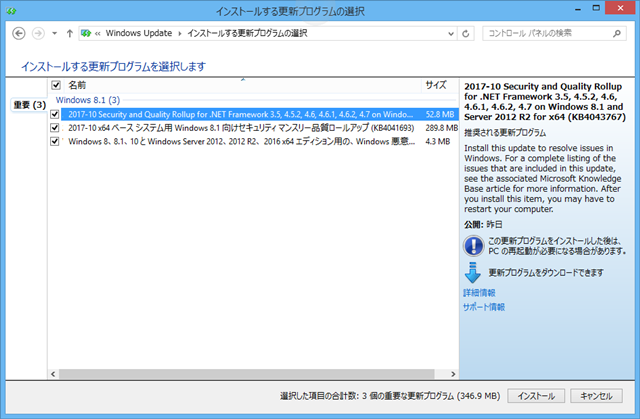640x419 pixels.
Task: Click the horizontal scrollbar thumb
Action: [x=247, y=374]
